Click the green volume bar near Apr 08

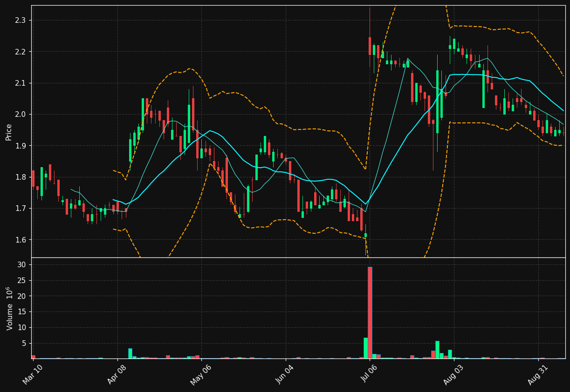pos(130,353)
